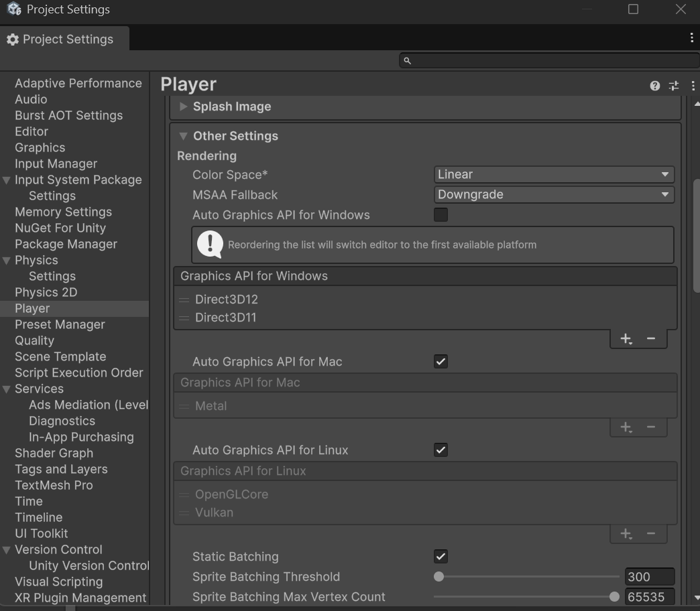Viewport: 700px width, 611px height.
Task: Open Adaptive Performance settings
Action: tap(78, 83)
